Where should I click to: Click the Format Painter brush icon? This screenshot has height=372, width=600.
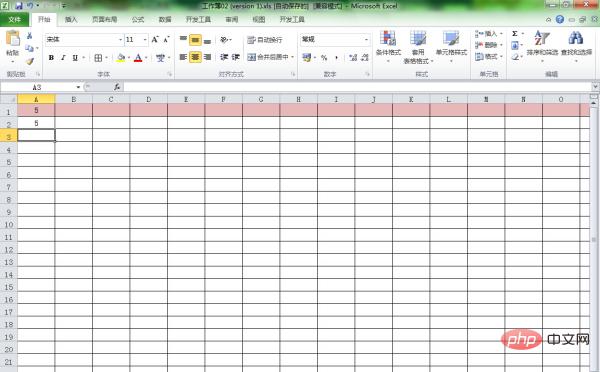tap(30, 61)
